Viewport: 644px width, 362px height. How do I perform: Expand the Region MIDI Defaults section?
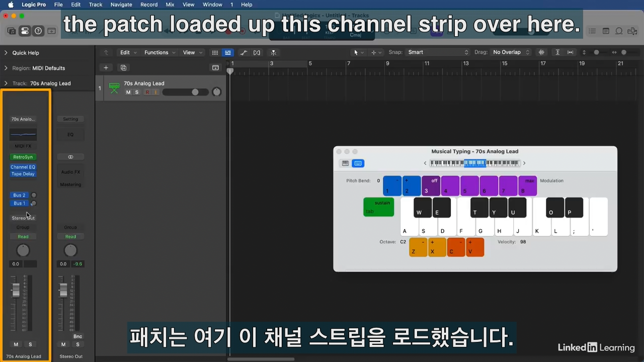click(x=6, y=68)
